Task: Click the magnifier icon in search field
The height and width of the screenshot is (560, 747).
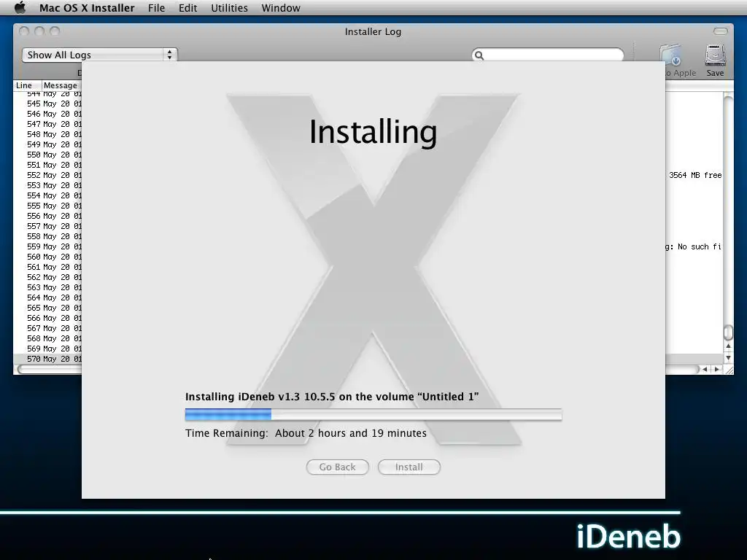Action: coord(479,55)
